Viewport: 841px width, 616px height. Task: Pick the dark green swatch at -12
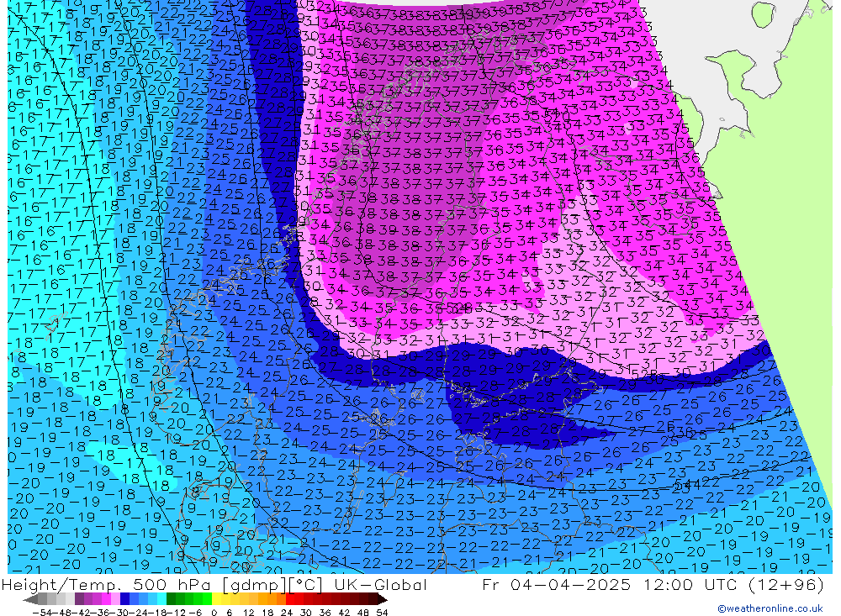point(171,599)
